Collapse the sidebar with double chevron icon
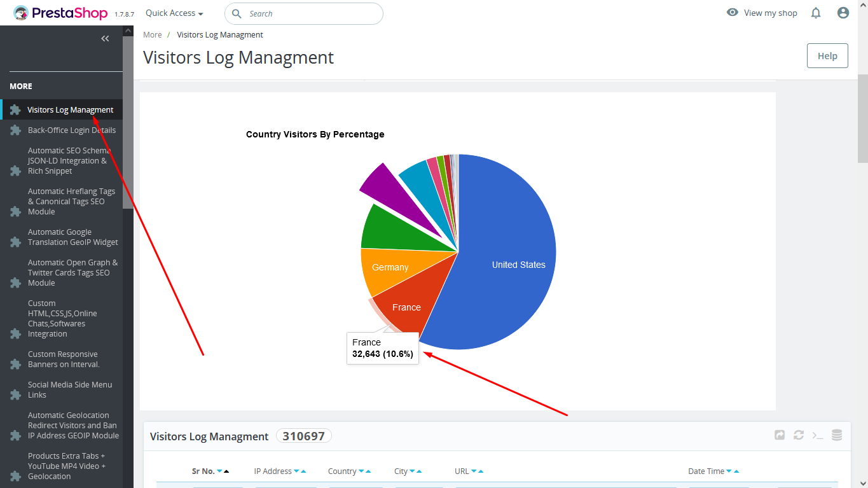The height and width of the screenshot is (488, 868). click(x=106, y=39)
